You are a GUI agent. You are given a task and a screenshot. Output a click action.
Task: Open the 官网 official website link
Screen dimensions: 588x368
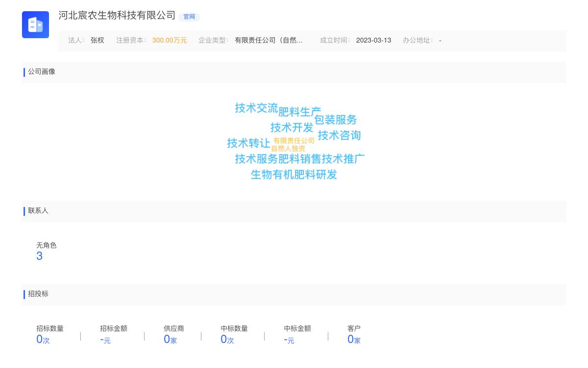pyautogui.click(x=189, y=17)
